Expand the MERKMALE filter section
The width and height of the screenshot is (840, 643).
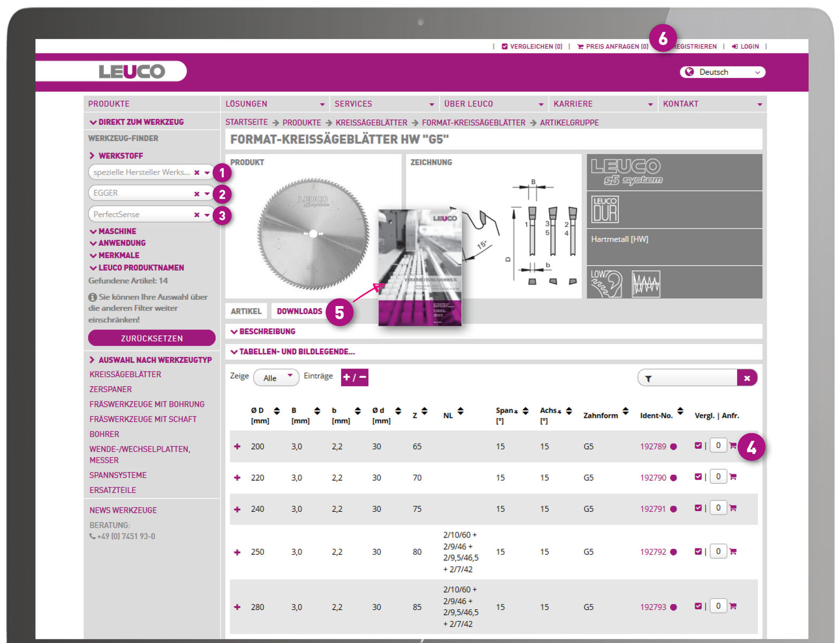[114, 256]
